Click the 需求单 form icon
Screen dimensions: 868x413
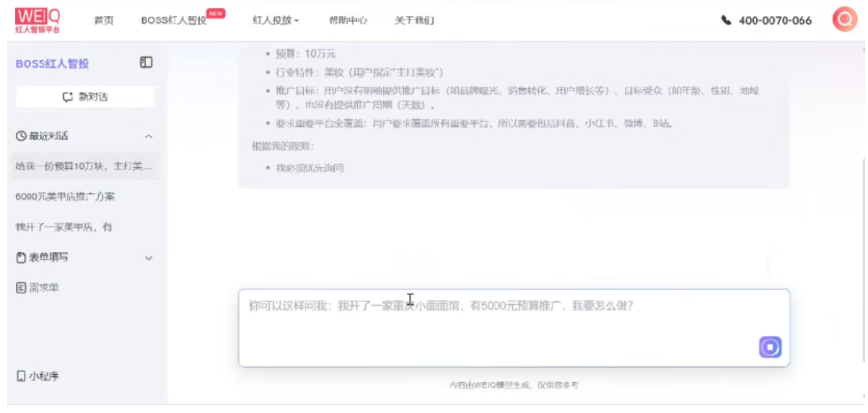21,288
